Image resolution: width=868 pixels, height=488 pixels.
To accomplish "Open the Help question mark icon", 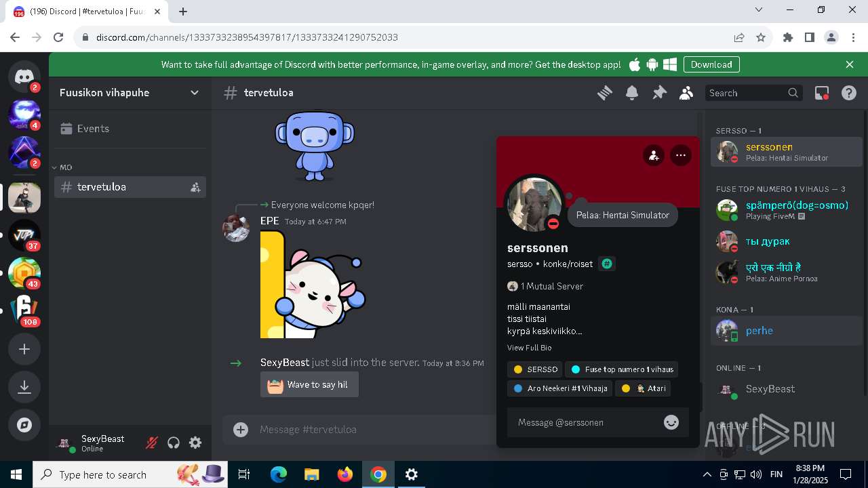I will pyautogui.click(x=849, y=93).
